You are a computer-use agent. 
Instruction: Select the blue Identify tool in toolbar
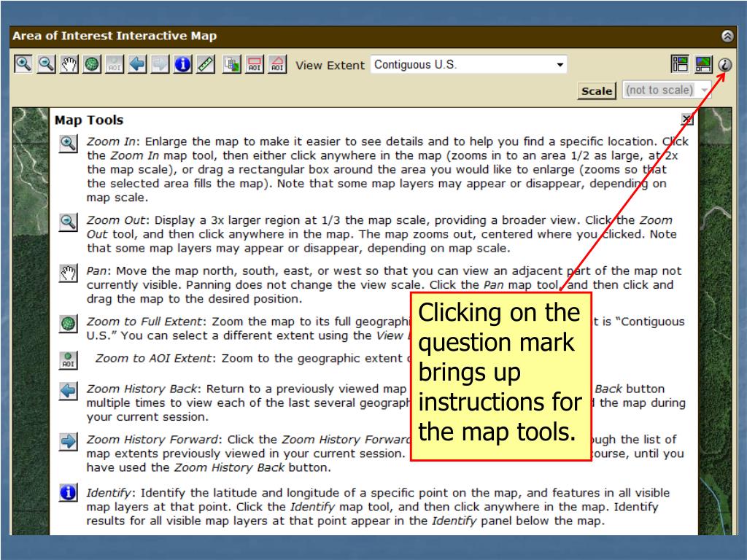click(x=183, y=64)
